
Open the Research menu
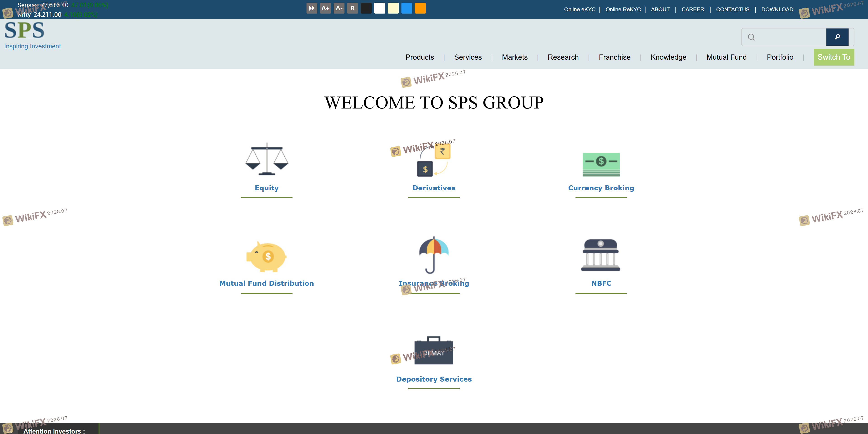point(563,57)
